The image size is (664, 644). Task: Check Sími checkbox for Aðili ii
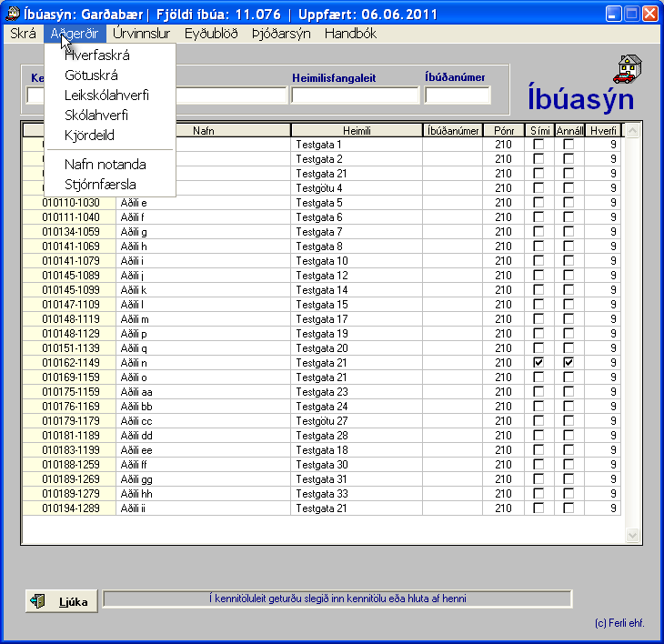click(538, 508)
